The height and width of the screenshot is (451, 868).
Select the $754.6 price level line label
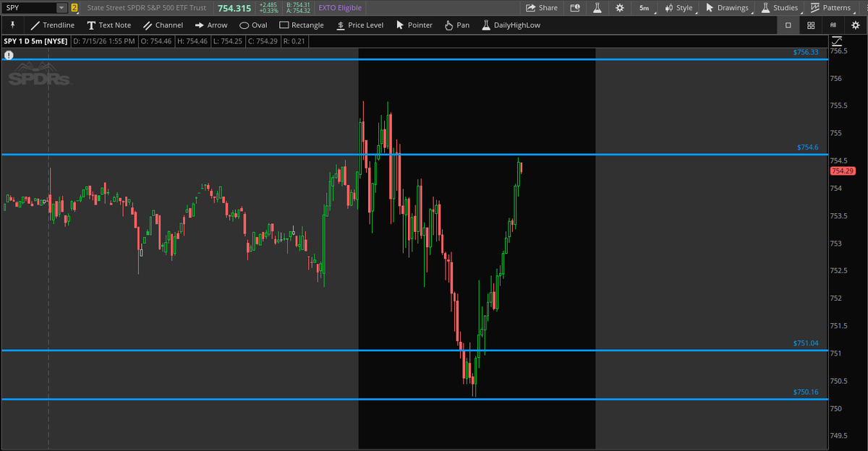[808, 147]
